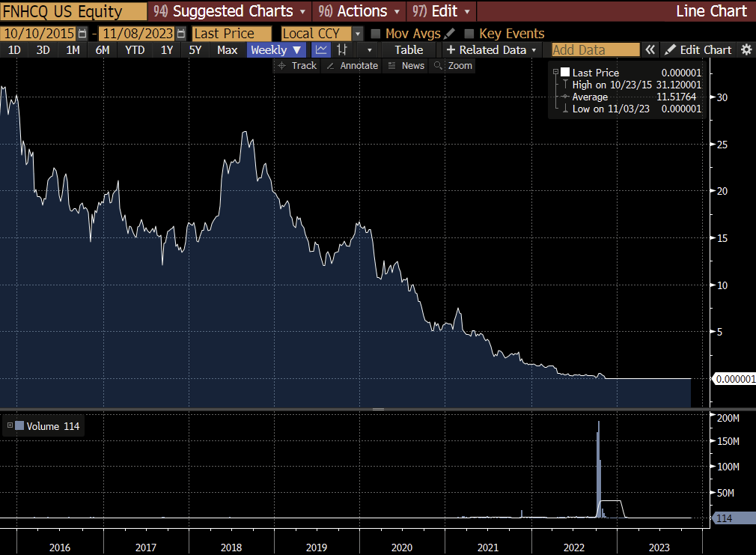This screenshot has height=555, width=756.
Task: Collapse side panel double-chevron icon
Action: click(650, 49)
